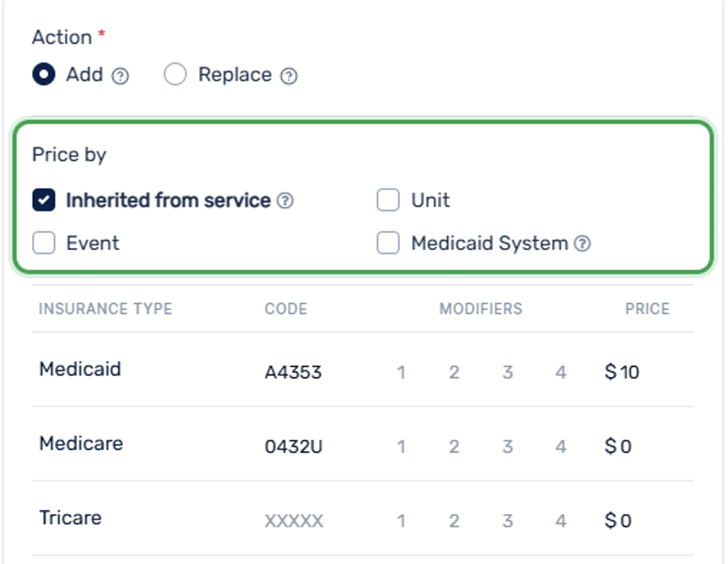Viewport: 728px width, 564px height.
Task: Click modifier 3 in Medicaid row
Action: coord(507,372)
